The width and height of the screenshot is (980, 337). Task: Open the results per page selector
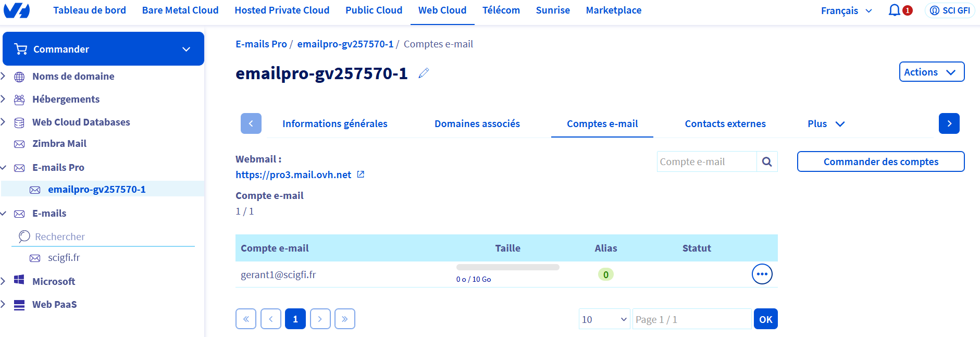point(604,319)
